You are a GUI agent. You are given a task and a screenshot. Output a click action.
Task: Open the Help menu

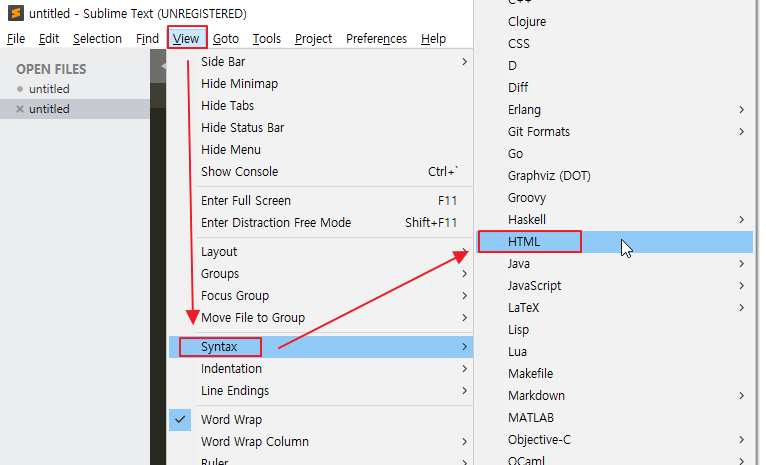433,39
